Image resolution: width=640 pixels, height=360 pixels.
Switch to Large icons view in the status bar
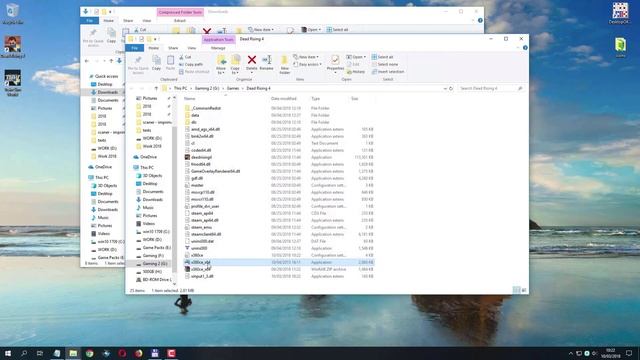pyautogui.click(x=524, y=290)
